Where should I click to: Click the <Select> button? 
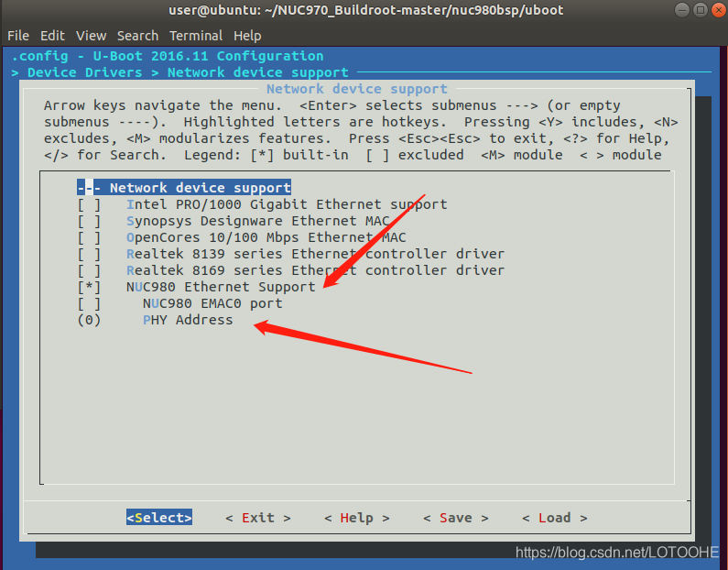(x=159, y=518)
